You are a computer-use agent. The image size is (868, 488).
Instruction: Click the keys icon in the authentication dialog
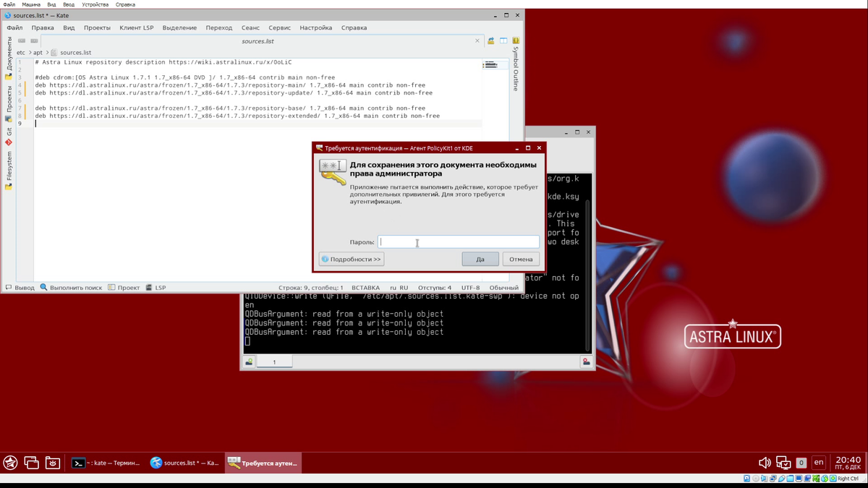pos(333,173)
